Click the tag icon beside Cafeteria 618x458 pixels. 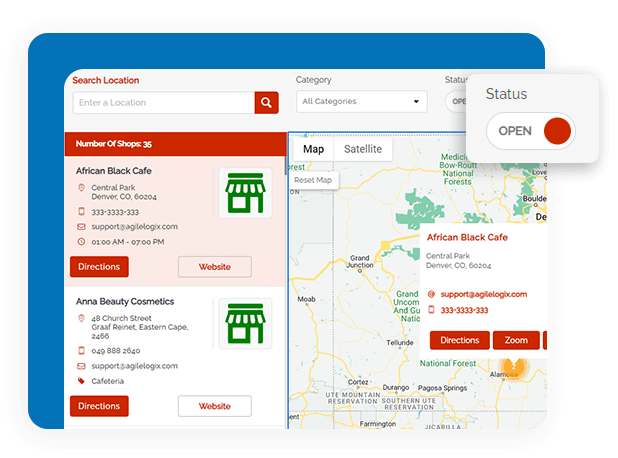tap(81, 381)
